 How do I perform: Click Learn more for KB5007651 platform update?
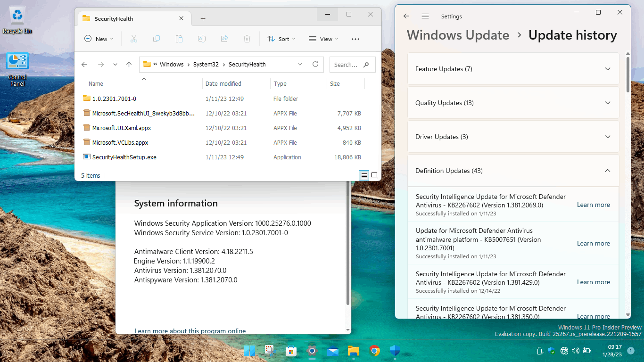click(594, 243)
